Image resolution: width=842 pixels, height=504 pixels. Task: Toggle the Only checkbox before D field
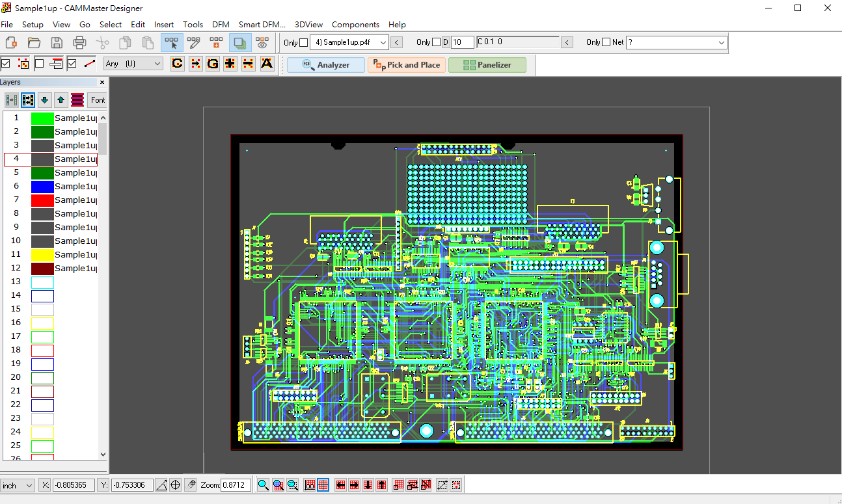pos(436,42)
